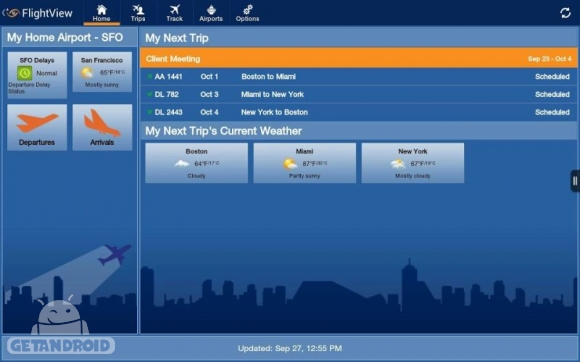Open flight DL 782 row
The height and width of the screenshot is (362, 580).
[358, 94]
